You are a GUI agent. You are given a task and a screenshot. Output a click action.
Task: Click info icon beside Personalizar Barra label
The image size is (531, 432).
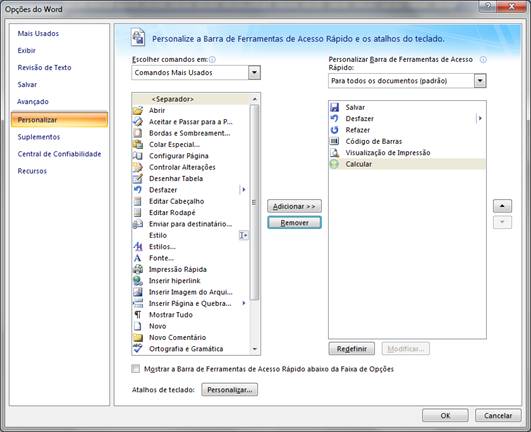[x=483, y=60]
